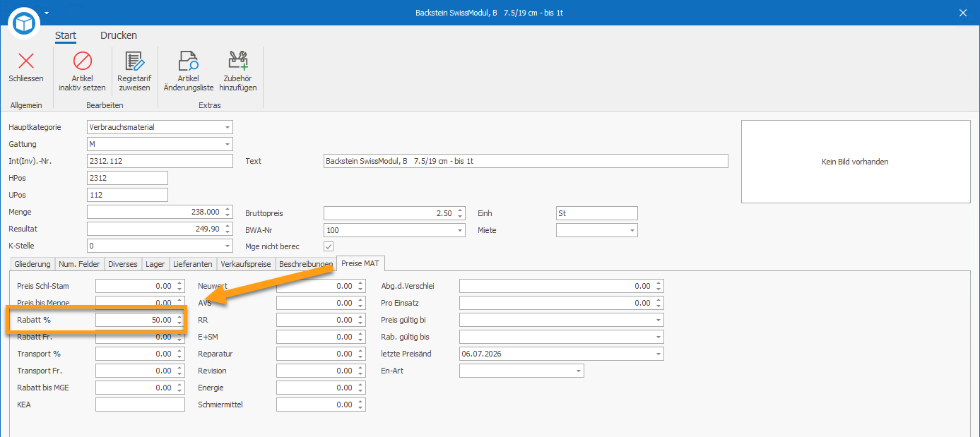Click the Kein Bild vorhanden image box
Image resolution: width=980 pixels, height=437 pixels.
(856, 162)
